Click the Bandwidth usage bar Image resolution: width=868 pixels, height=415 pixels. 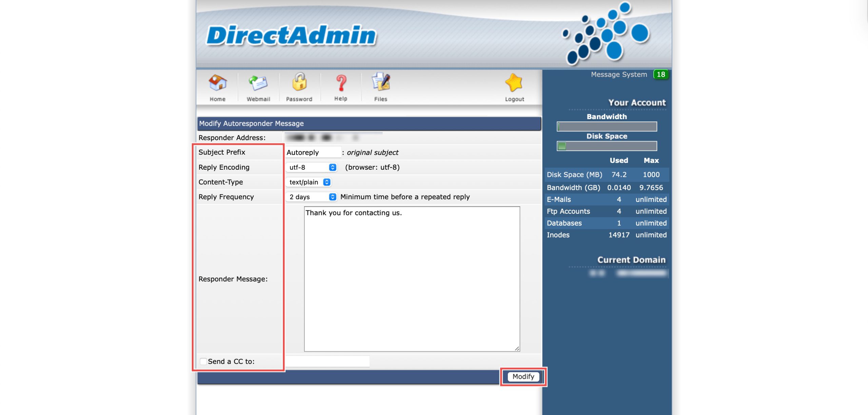607,127
